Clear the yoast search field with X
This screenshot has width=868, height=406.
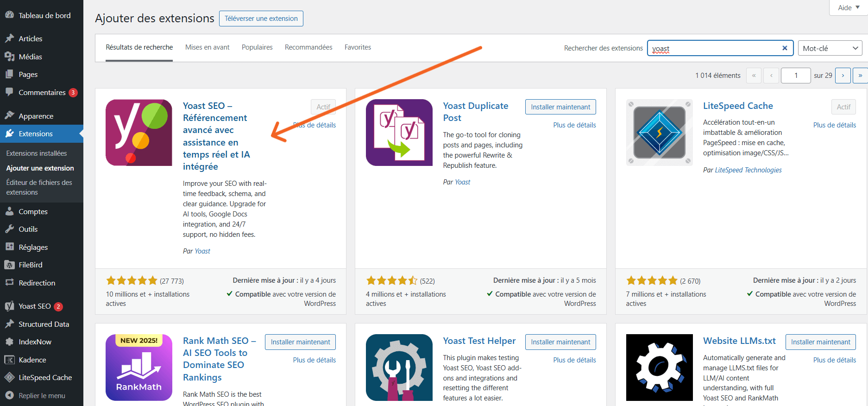coord(785,48)
